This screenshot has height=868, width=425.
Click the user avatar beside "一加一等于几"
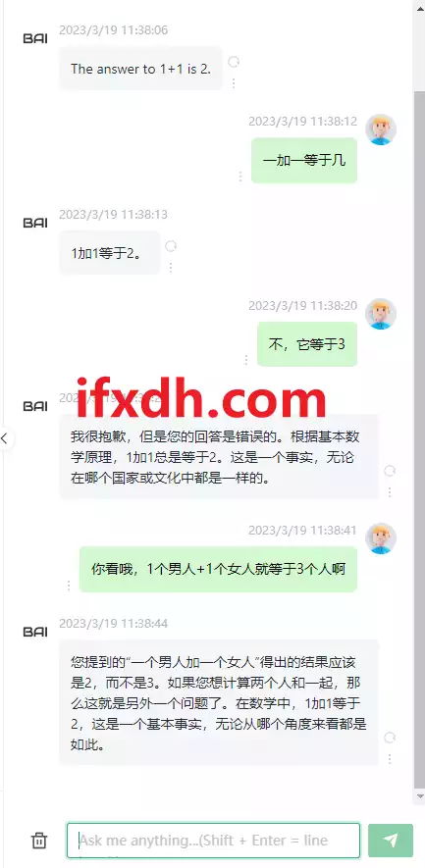[381, 129]
